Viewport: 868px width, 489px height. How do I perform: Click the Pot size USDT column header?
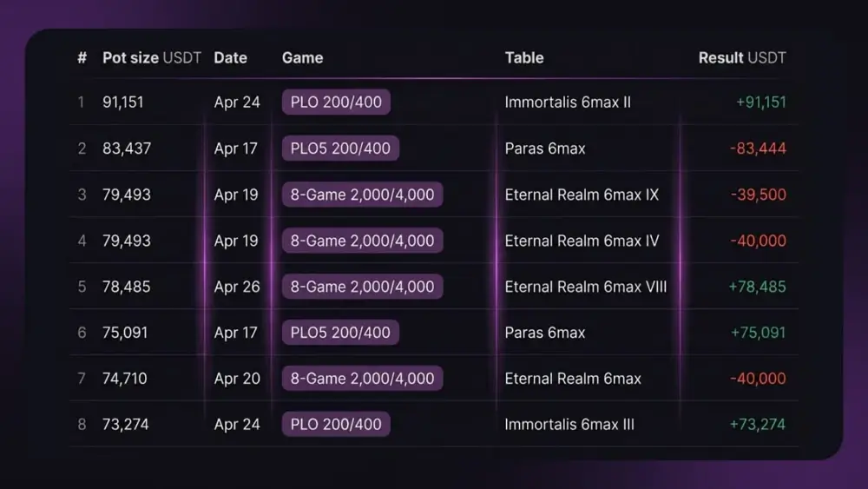click(152, 57)
